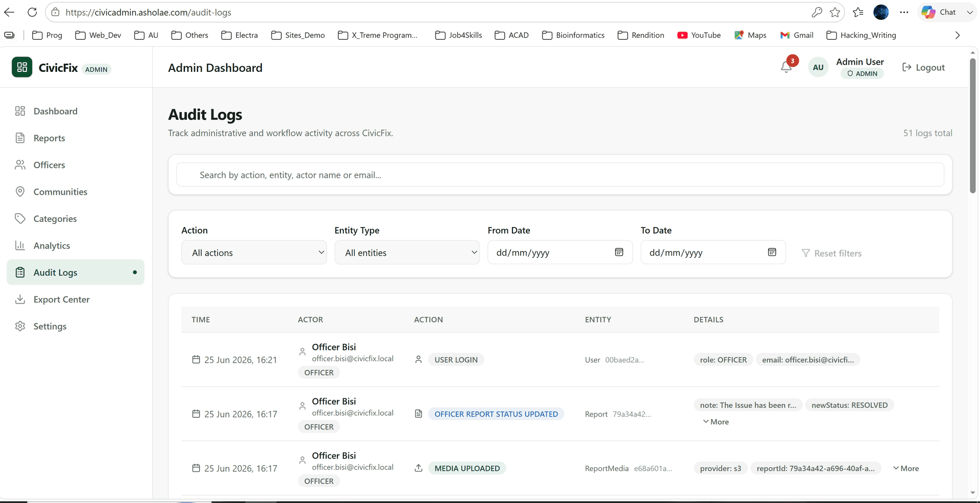
Task: Click the CivicFix logo icon
Action: click(22, 67)
